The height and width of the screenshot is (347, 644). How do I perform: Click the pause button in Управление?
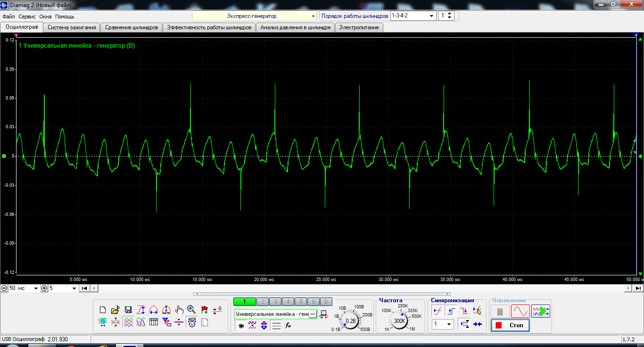point(500,312)
